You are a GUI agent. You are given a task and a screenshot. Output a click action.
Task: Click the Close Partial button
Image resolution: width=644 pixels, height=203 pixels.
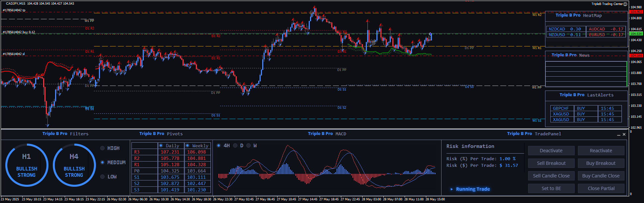coord(601,188)
